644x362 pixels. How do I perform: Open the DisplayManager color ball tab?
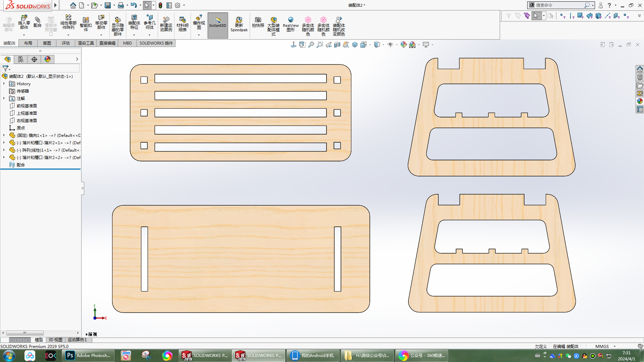[x=48, y=59]
